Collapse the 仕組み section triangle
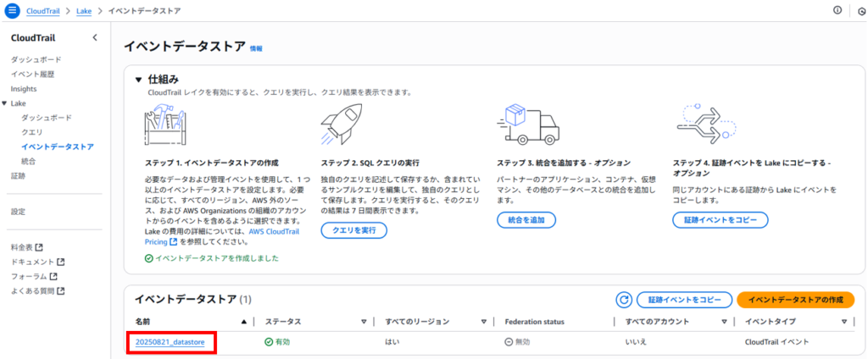The image size is (868, 359). pos(139,80)
